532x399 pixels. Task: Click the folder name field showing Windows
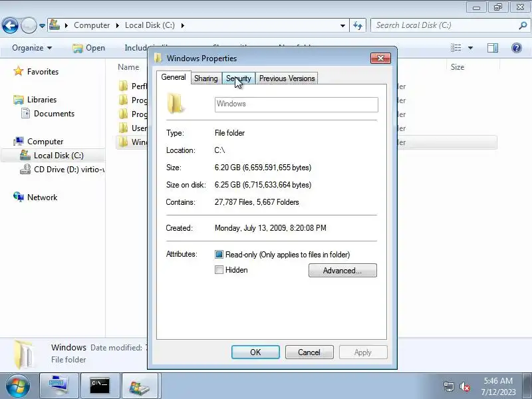tap(296, 104)
